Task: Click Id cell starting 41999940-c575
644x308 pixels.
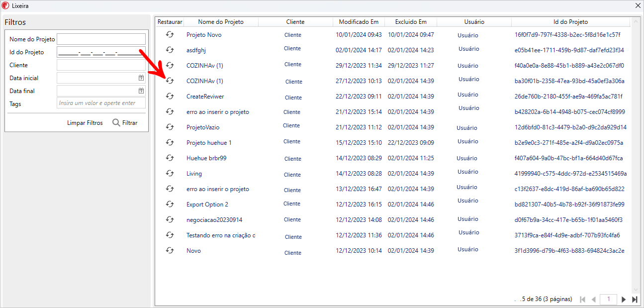Action: click(571, 174)
